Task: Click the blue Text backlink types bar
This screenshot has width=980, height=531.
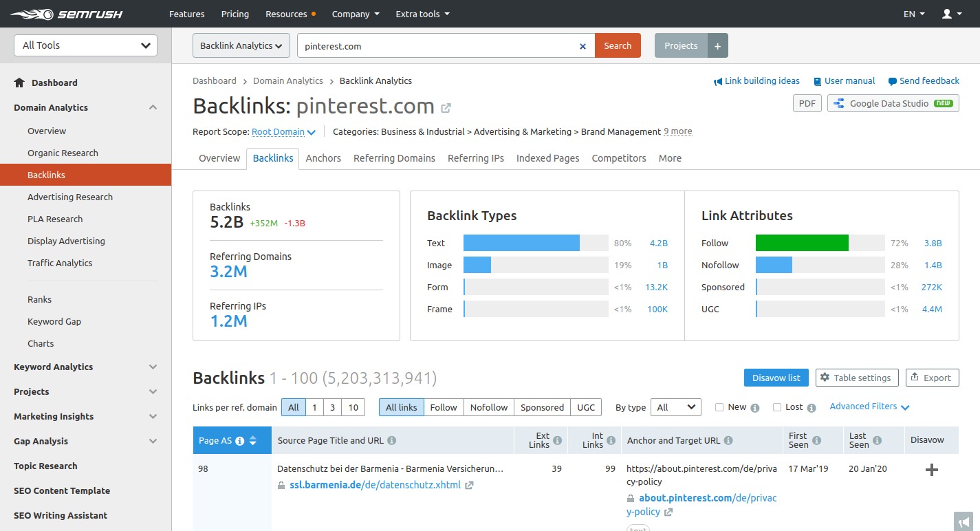Action: pyautogui.click(x=521, y=243)
